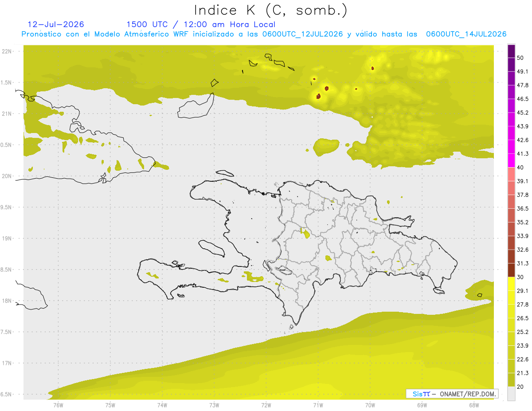532x411 pixels.
Task: Click the magenta swatch between 40 and 41.3
Action: [511, 160]
